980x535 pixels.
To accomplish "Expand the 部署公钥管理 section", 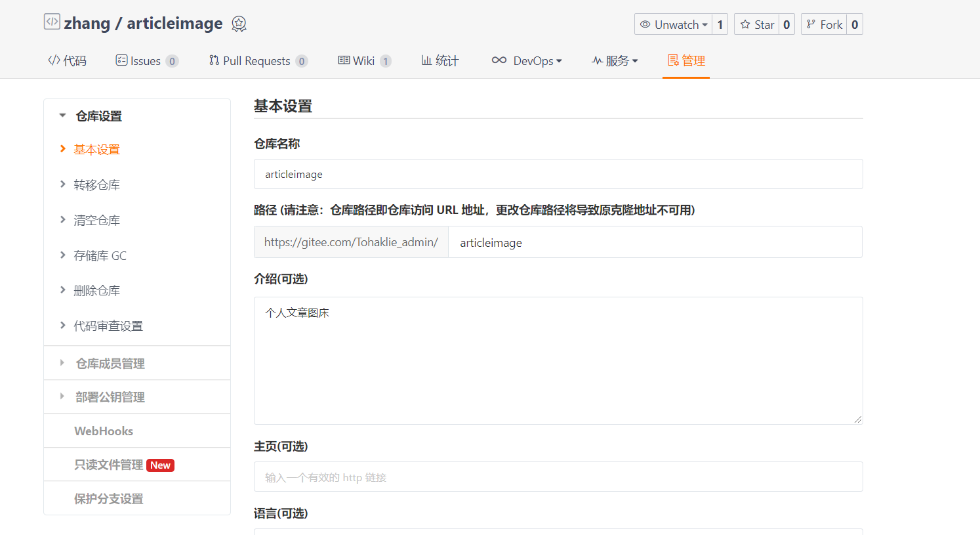I will (x=137, y=396).
